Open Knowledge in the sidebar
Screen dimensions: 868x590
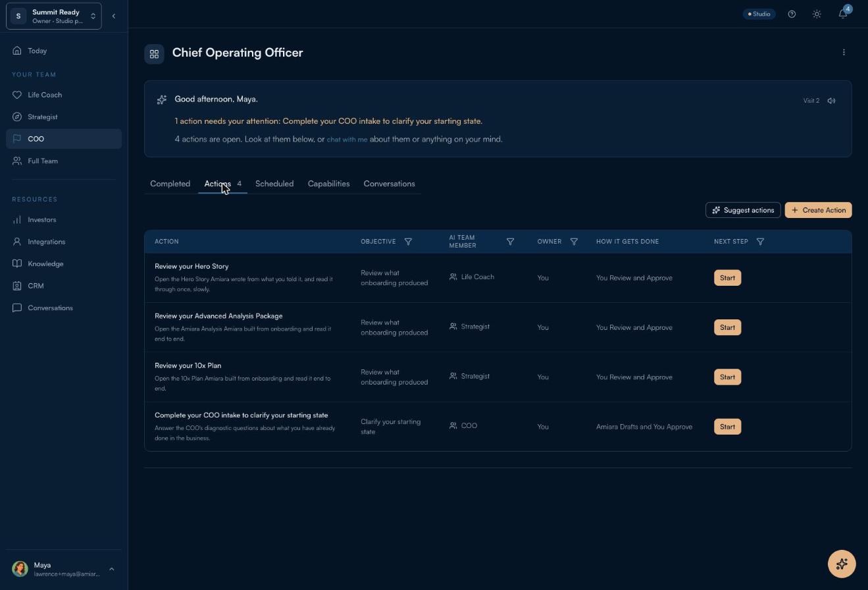click(x=64, y=263)
